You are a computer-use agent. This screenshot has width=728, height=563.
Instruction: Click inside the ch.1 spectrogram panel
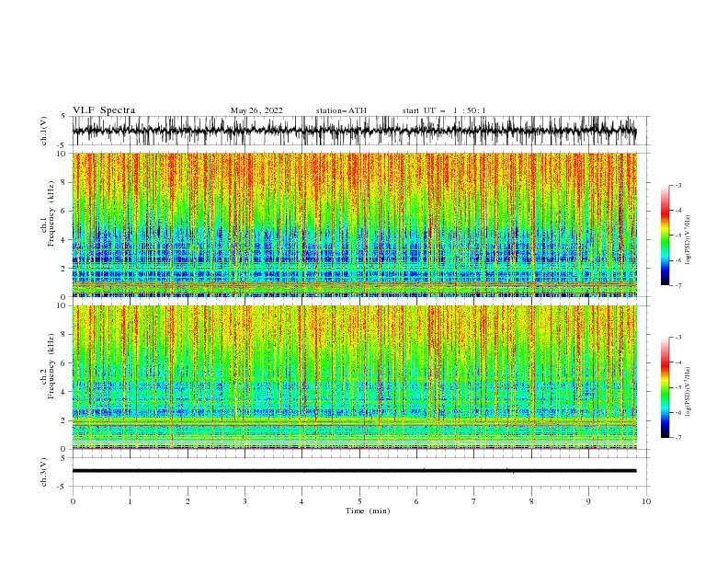click(x=354, y=224)
